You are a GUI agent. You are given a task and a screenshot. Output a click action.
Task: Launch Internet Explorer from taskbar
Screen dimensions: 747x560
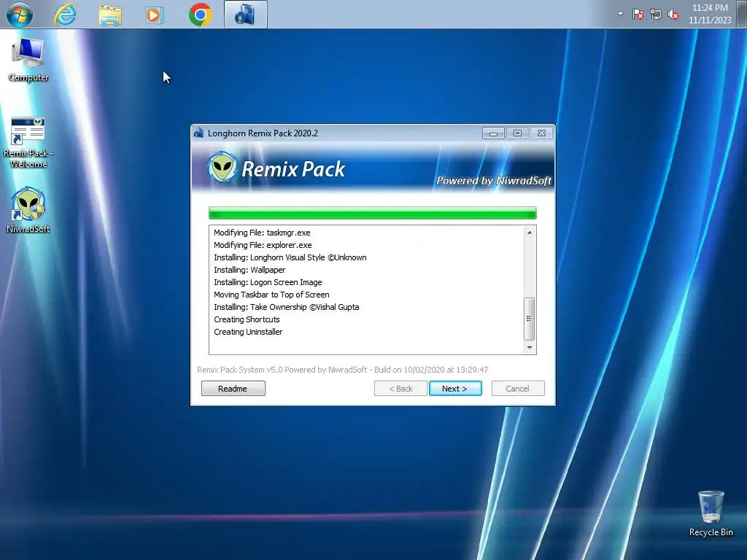[65, 15]
